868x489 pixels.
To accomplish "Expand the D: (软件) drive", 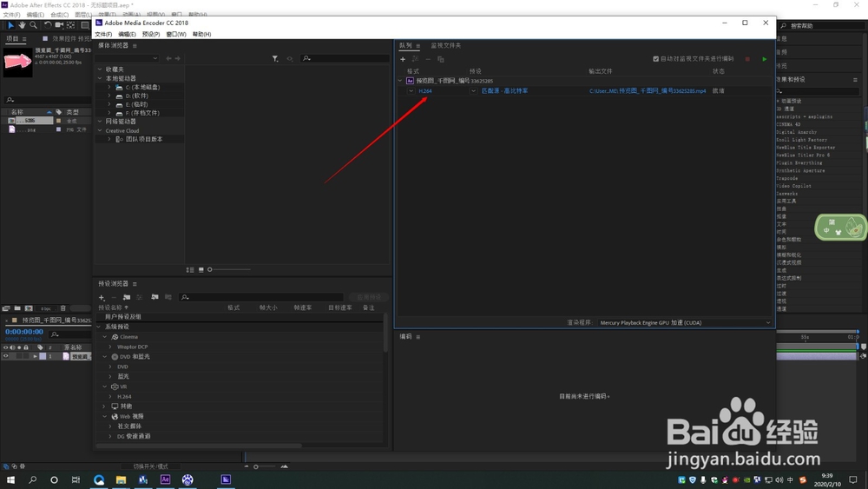I will pos(109,96).
